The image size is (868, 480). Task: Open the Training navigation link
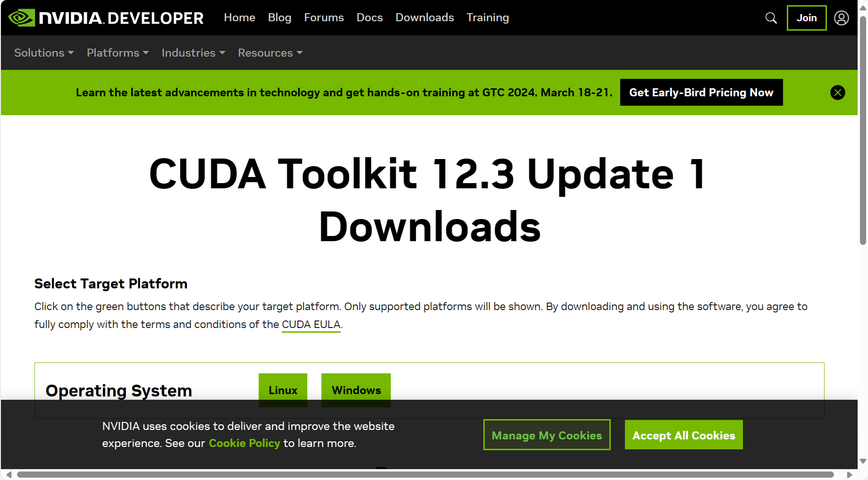point(488,17)
